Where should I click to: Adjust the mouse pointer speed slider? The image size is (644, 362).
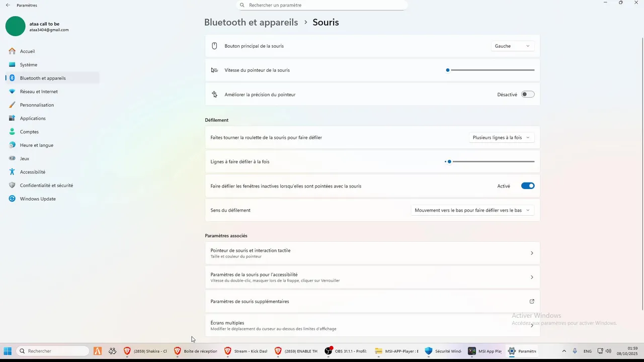tap(491, 70)
